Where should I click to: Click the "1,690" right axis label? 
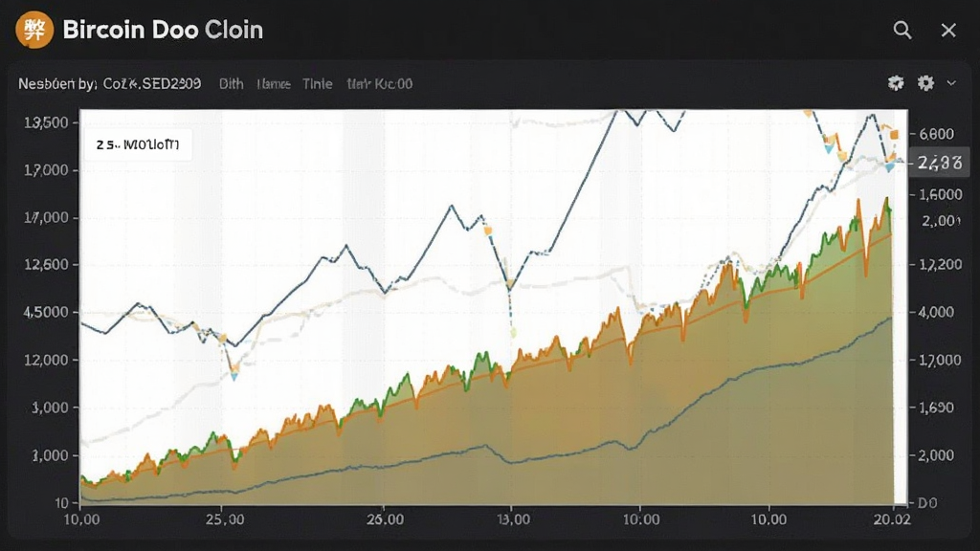[x=936, y=408]
